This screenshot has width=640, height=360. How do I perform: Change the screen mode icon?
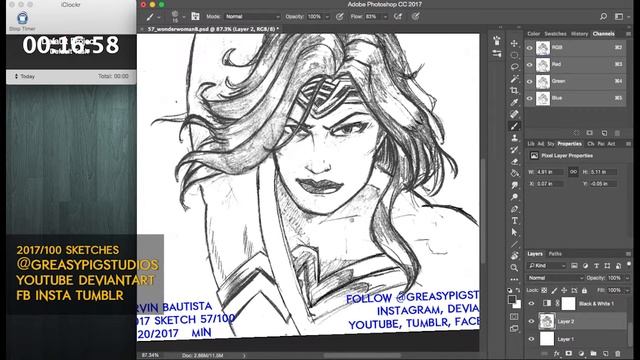(x=514, y=328)
